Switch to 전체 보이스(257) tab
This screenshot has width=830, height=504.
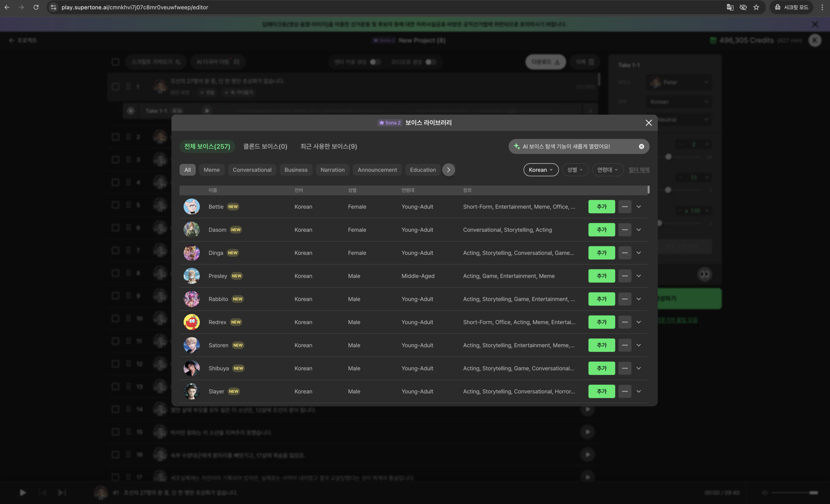pyautogui.click(x=207, y=147)
